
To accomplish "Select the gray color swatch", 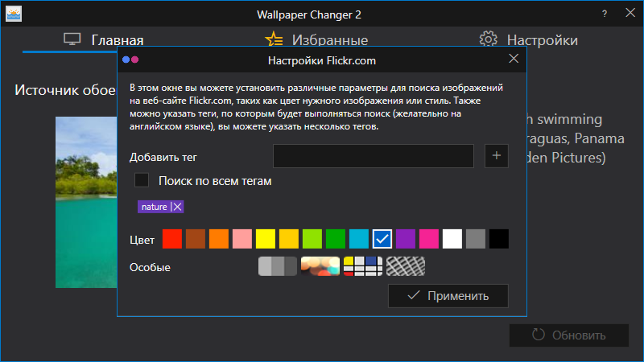I will [x=476, y=239].
